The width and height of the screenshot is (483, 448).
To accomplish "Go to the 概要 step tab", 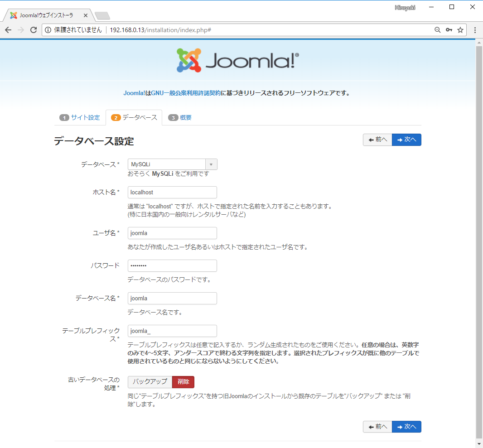I will (x=180, y=118).
